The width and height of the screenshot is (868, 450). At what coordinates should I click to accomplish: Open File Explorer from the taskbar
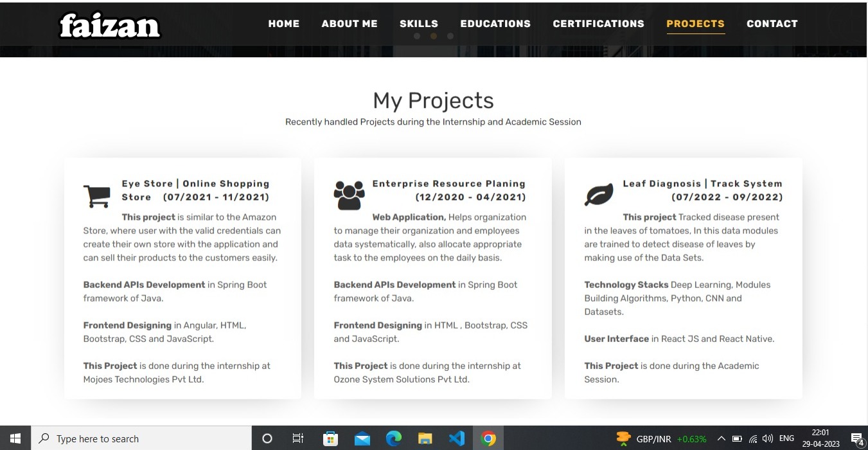coord(425,438)
